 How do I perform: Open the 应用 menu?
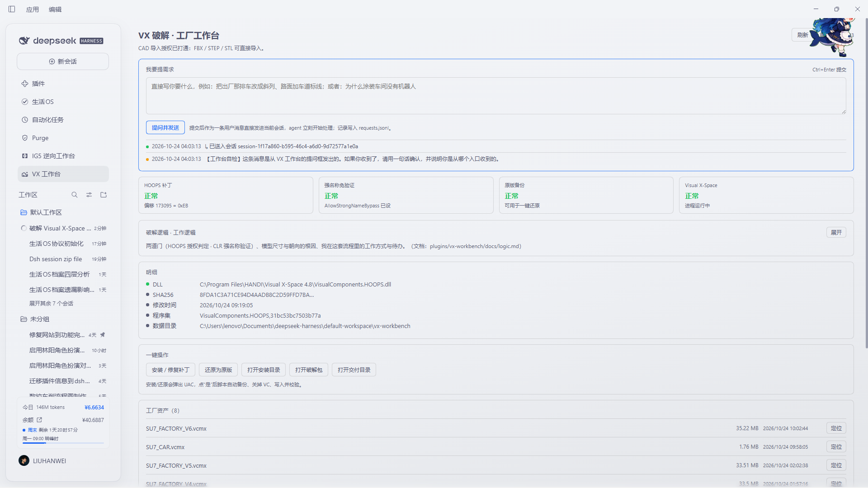(33, 9)
